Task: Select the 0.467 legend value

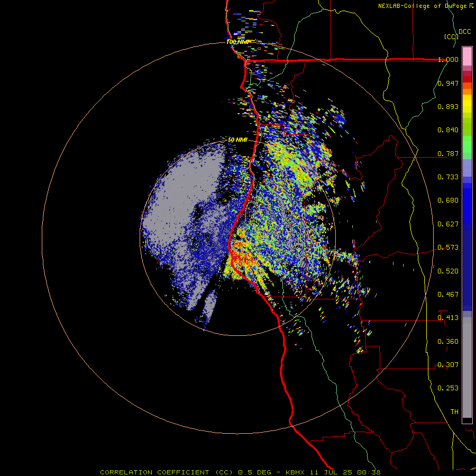Action: (x=448, y=295)
